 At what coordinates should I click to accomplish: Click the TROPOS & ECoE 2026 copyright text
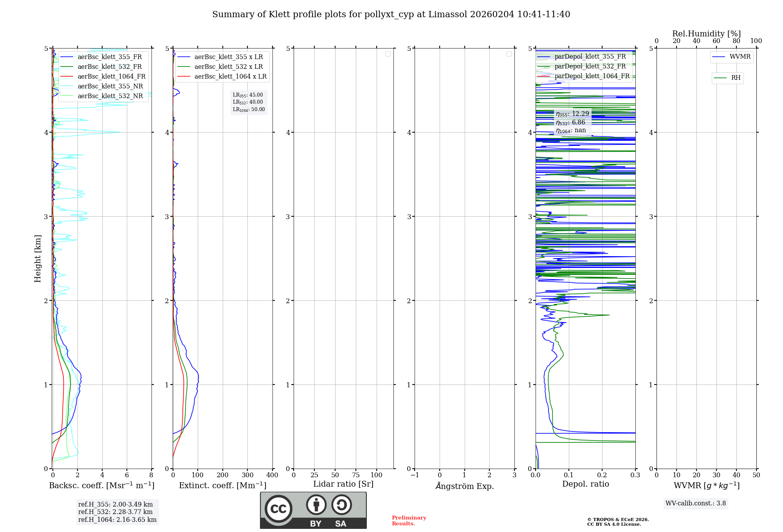(x=618, y=519)
